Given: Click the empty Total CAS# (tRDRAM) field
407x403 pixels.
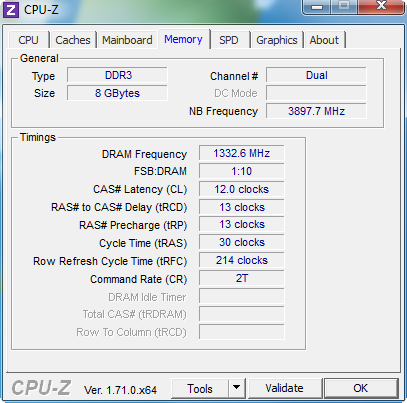Looking at the screenshot, I should pos(242,314).
